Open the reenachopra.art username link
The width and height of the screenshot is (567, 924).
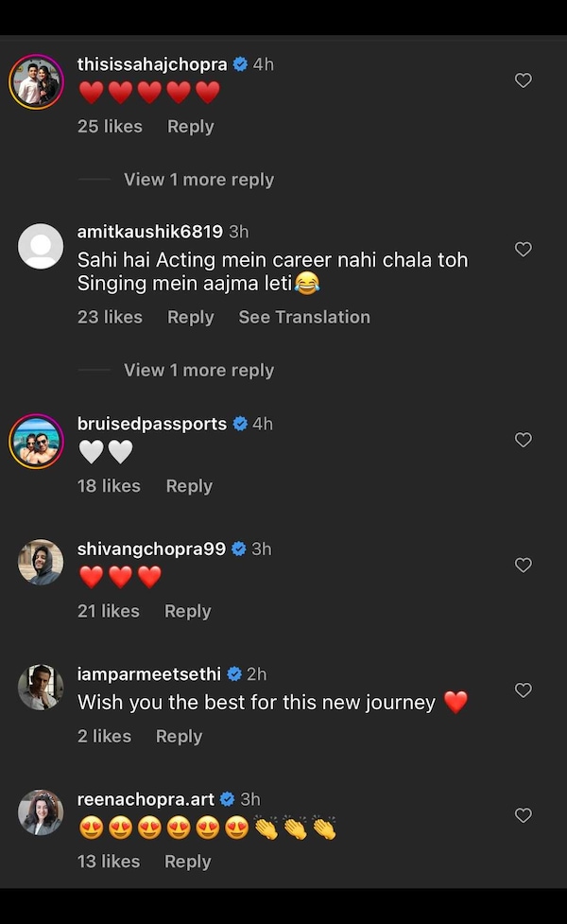[x=146, y=799]
